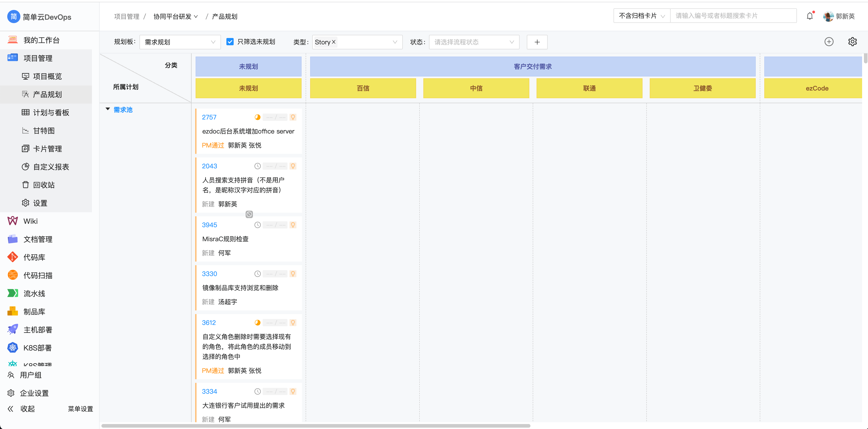Uncheck the 只筛选未规划 checkbox
Viewport: 868px width, 429px height.
pos(230,42)
